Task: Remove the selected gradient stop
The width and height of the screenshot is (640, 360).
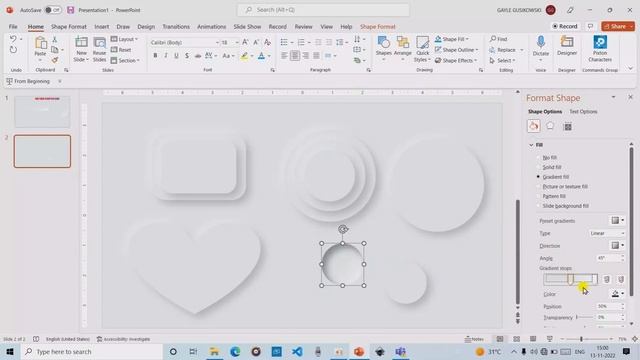Action: [621, 279]
